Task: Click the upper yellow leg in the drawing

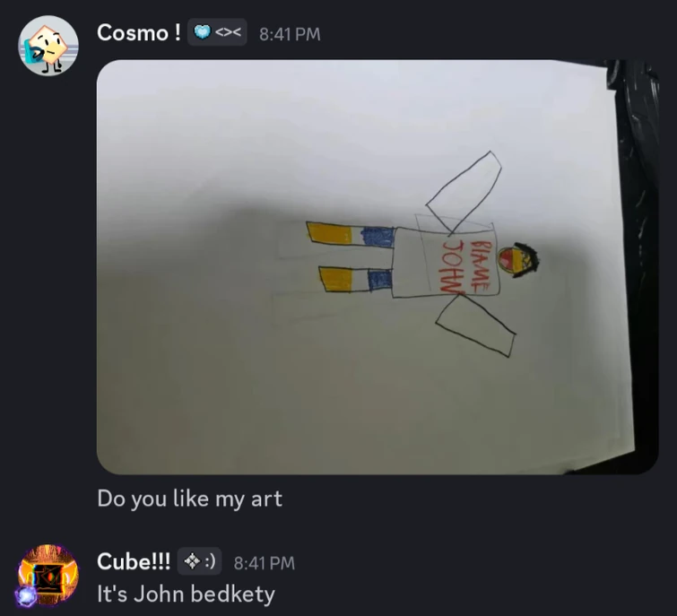Action: coord(329,233)
